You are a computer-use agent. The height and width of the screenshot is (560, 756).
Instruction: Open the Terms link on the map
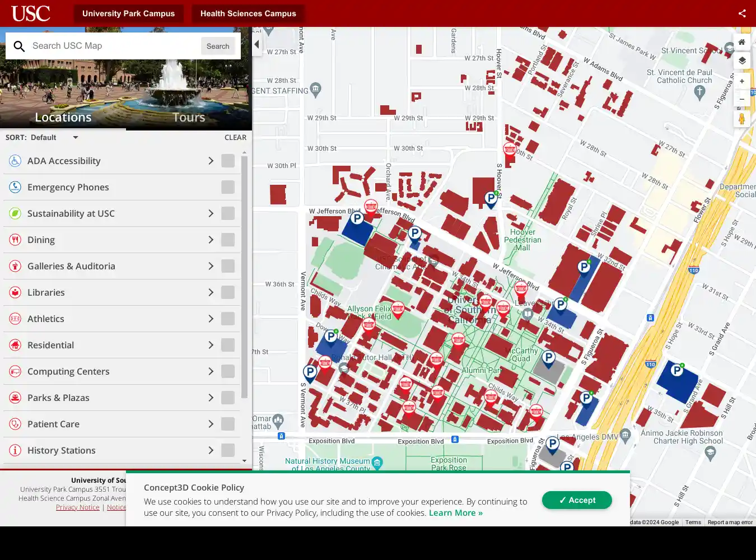(693, 522)
